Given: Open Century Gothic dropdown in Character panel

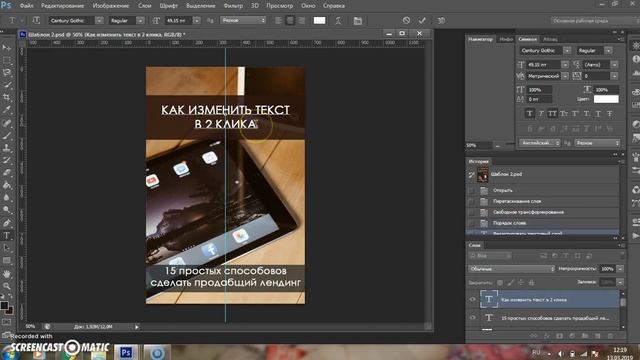Looking at the screenshot, I should click(x=567, y=50).
